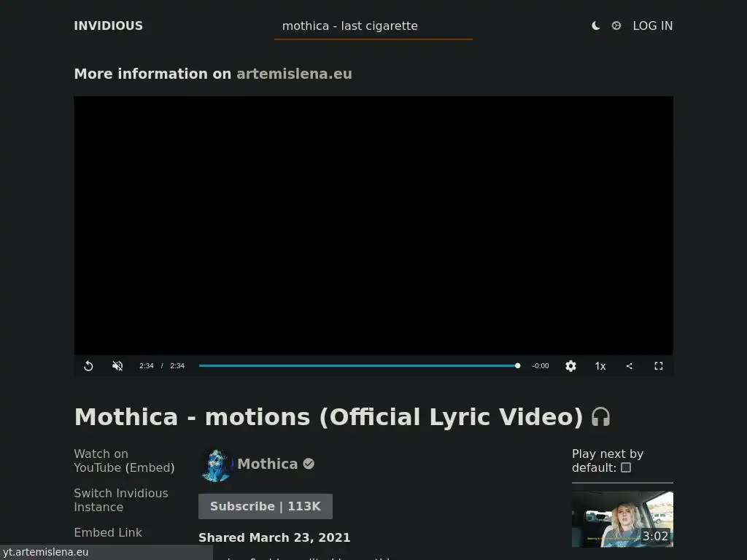Go to Invidious home logo
The height and width of the screenshot is (560, 747).
tap(108, 26)
